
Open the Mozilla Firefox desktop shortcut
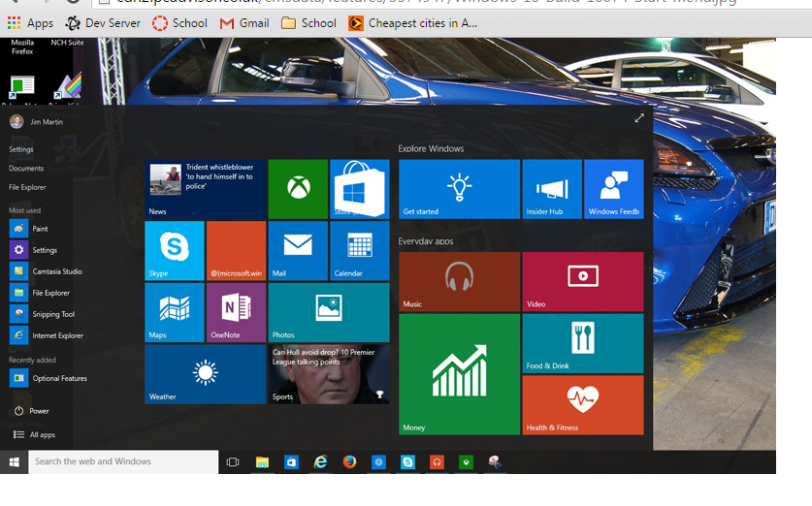point(22,47)
